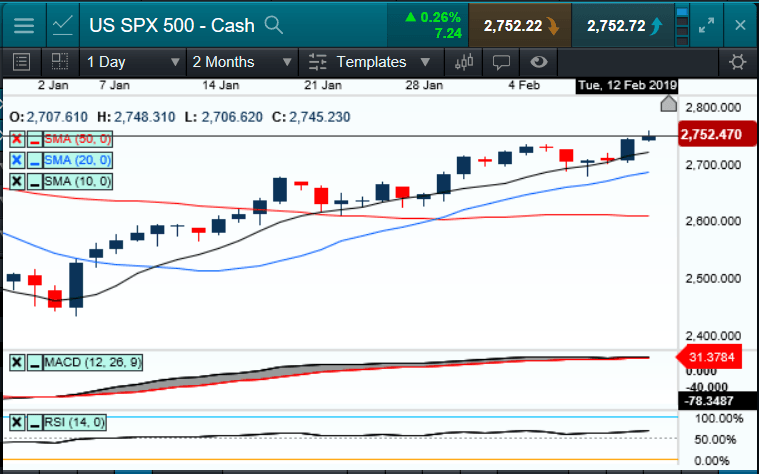Click the Tue, 12 Feb 2019 date label
This screenshot has height=474, width=759.
point(627,86)
